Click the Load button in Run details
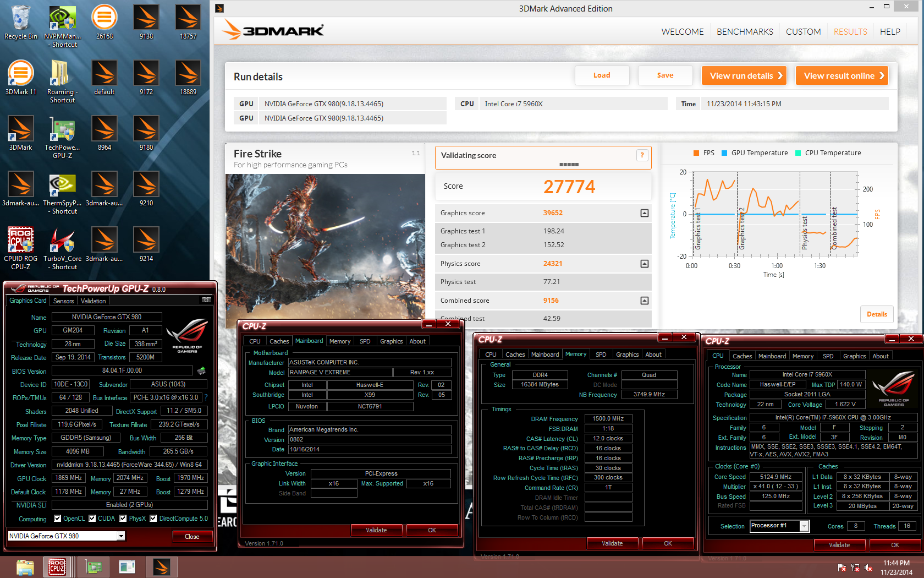This screenshot has height=578, width=924. 602,75
